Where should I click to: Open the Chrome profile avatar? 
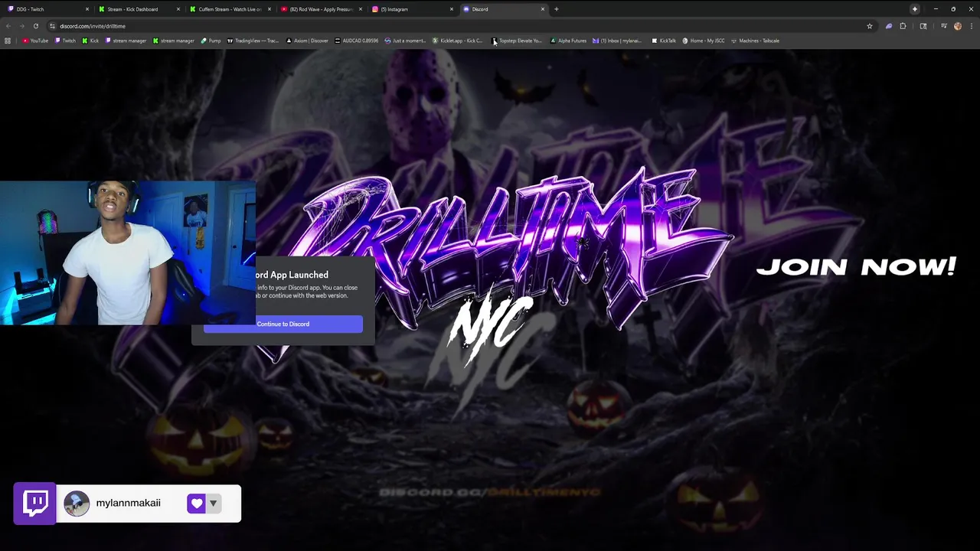click(x=958, y=26)
